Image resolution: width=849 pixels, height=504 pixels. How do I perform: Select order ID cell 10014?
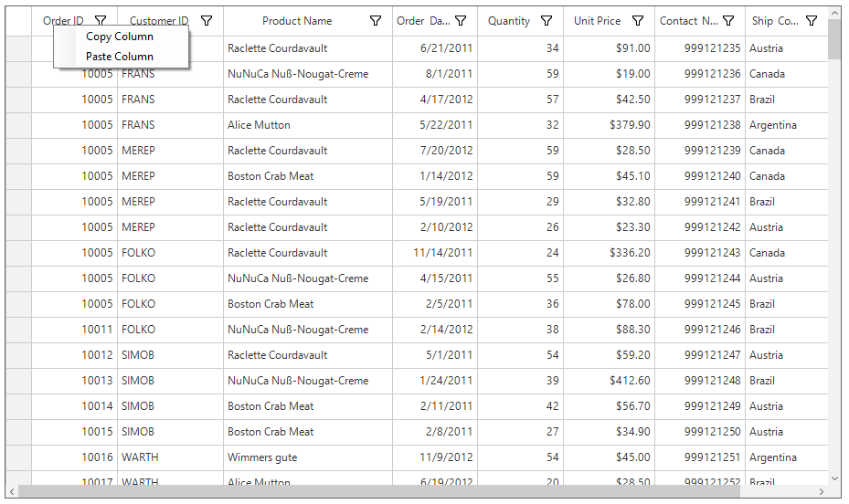point(74,406)
